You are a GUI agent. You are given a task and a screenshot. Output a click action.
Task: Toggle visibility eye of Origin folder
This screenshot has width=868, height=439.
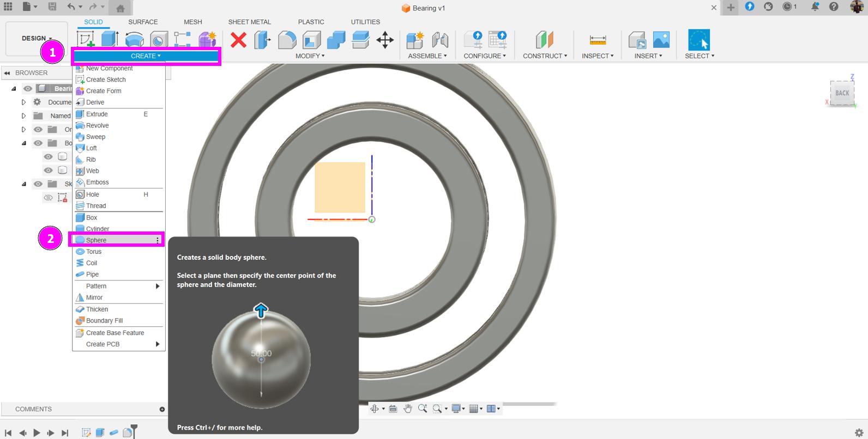tap(38, 130)
